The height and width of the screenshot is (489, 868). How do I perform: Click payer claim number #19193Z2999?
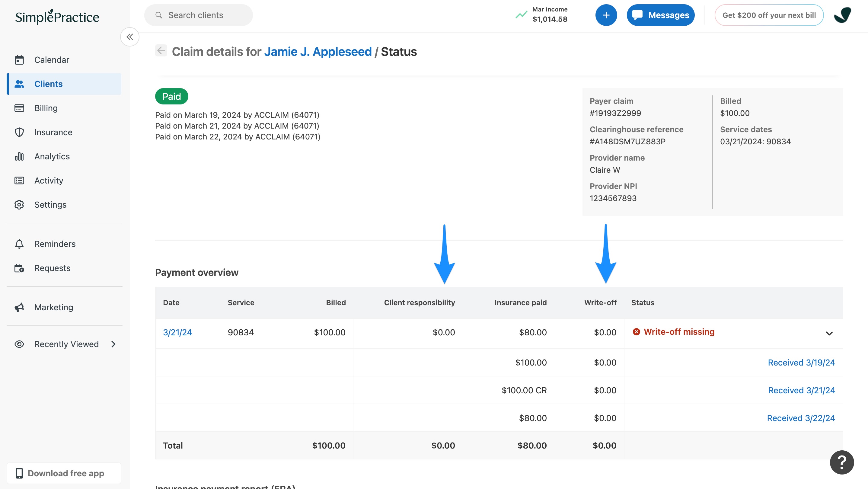click(615, 113)
